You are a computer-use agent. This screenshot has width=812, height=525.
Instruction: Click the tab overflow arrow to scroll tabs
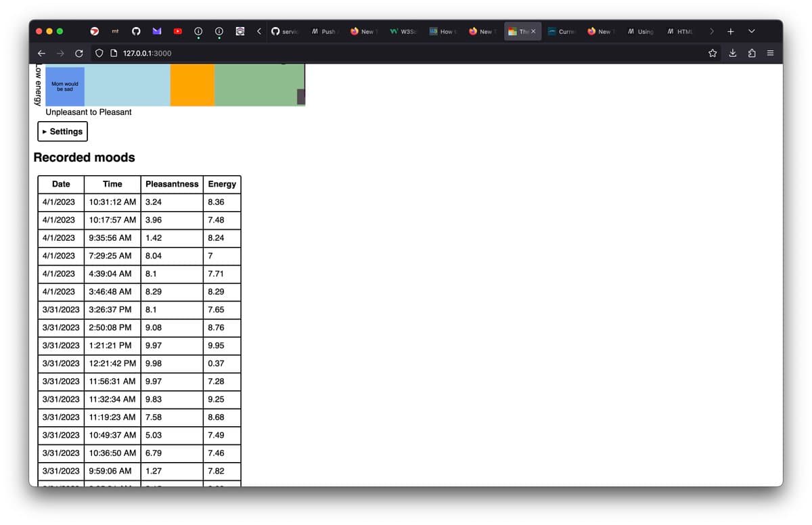712,31
